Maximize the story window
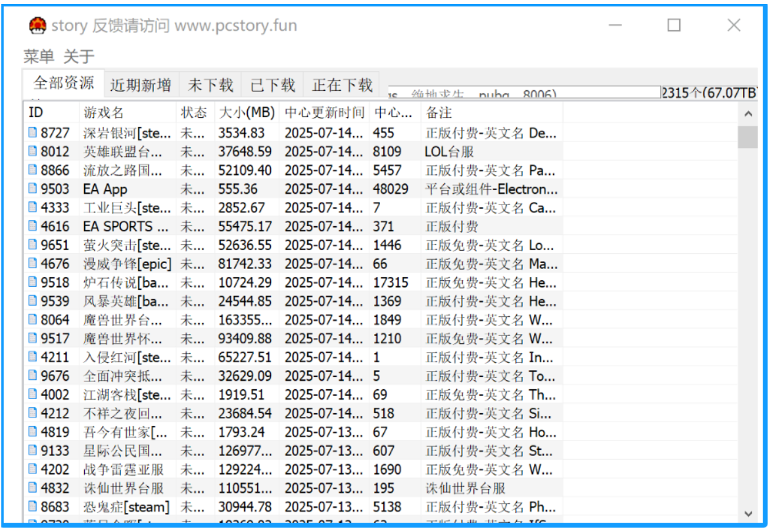The width and height of the screenshot is (770, 532). click(x=674, y=25)
